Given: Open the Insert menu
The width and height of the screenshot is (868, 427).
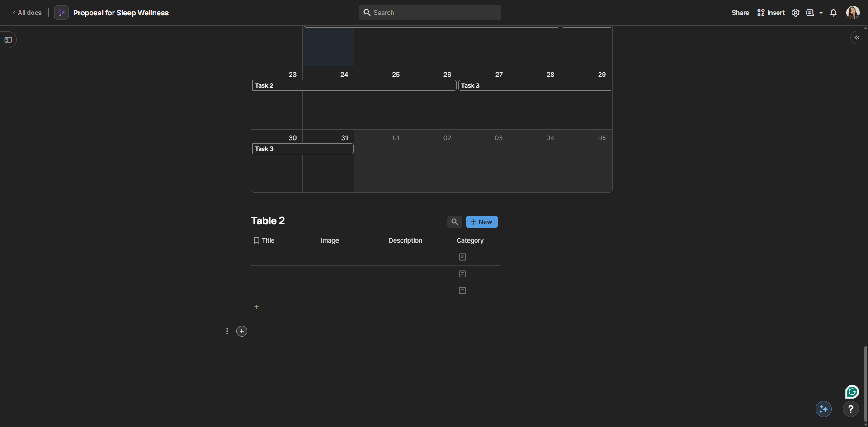Looking at the screenshot, I should 771,13.
